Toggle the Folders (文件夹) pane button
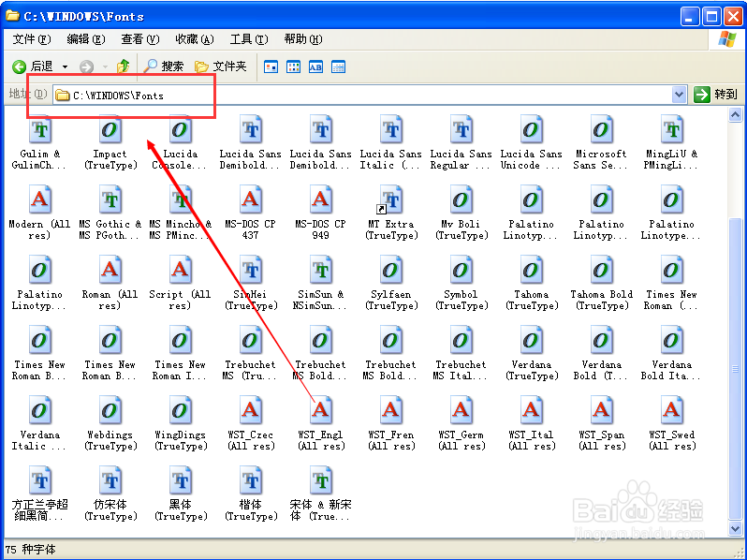This screenshot has height=560, width=747. [x=221, y=66]
